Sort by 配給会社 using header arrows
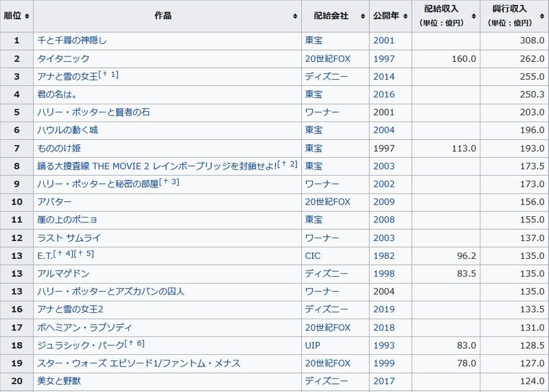This screenshot has height=392, width=549. 362,16
